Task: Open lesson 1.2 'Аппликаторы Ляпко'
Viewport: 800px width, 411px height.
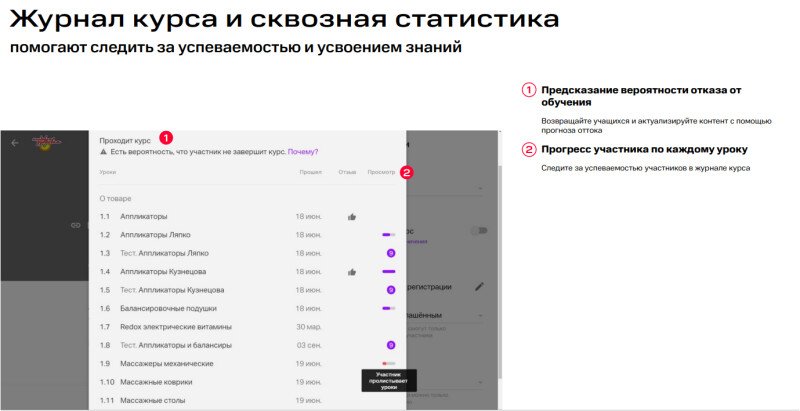Action: (155, 235)
